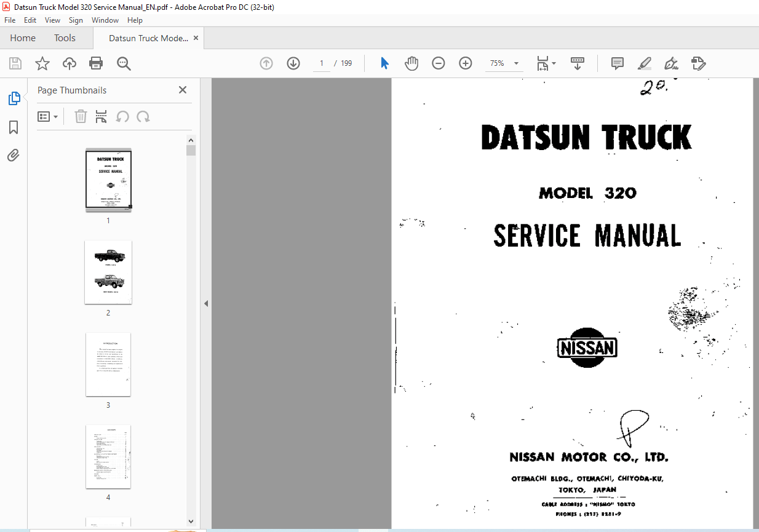Viewport: 759px width, 532px height.
Task: Switch to the Tools tab
Action: 65,38
